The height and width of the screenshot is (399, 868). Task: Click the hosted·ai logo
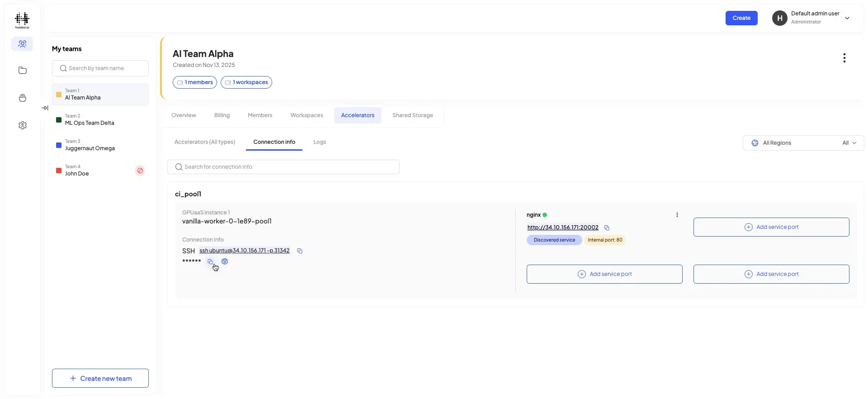click(22, 20)
